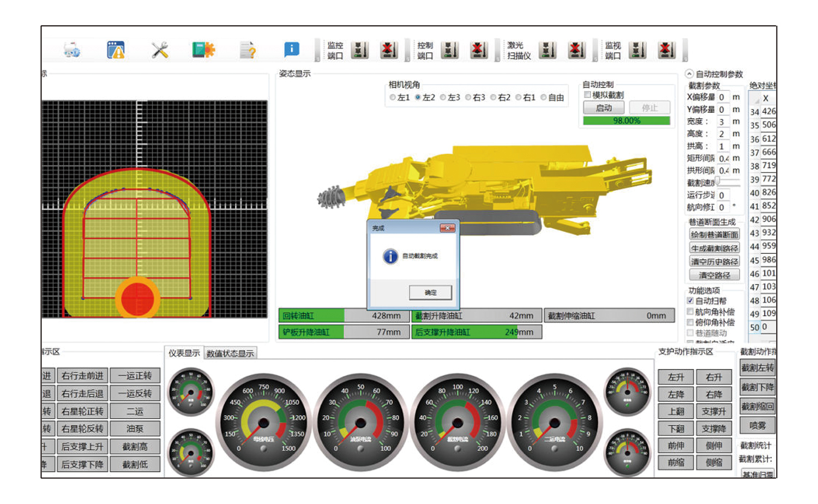Connect the 监视端口 port icon
The height and width of the screenshot is (504, 818).
(x=637, y=50)
